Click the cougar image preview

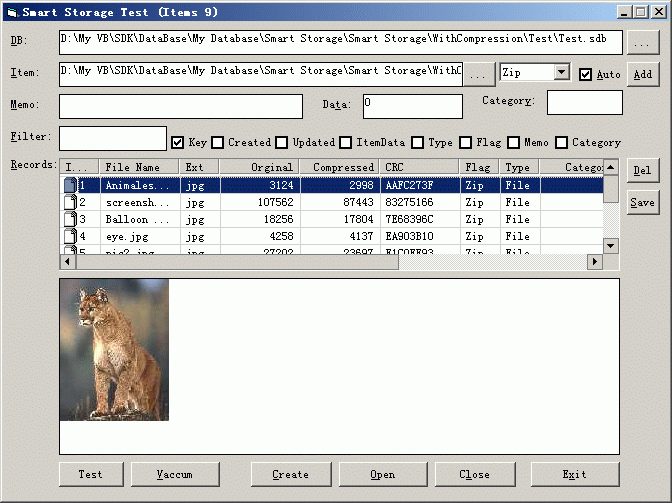click(x=114, y=349)
